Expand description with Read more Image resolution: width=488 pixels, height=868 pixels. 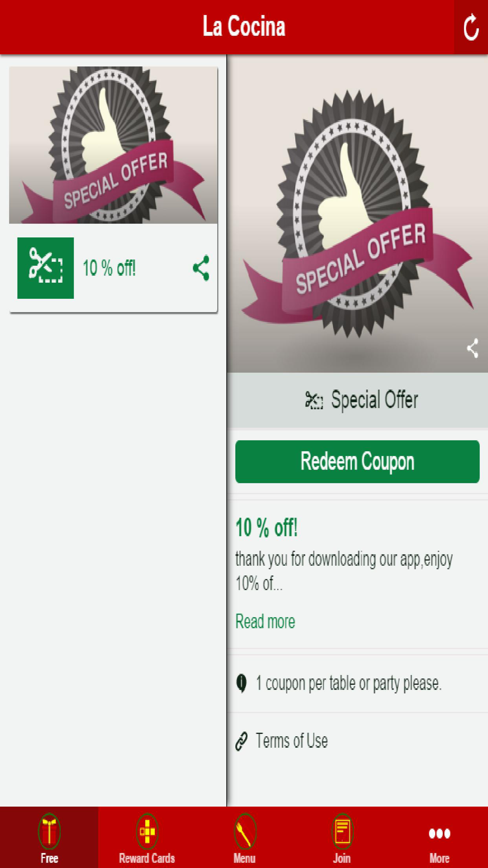pyautogui.click(x=265, y=621)
